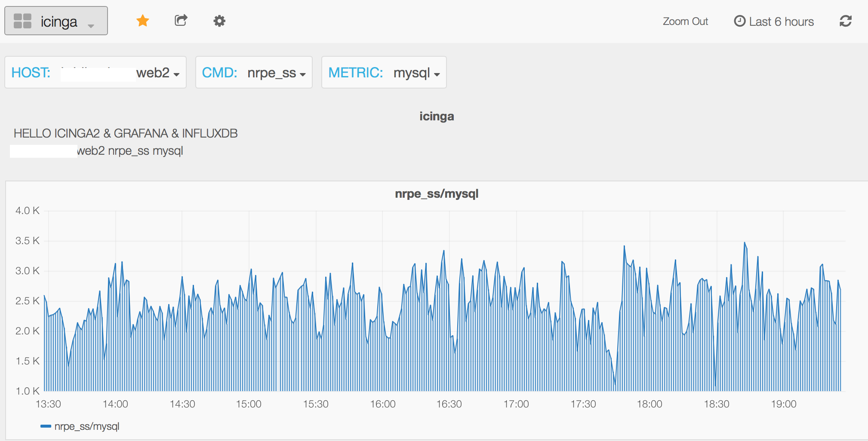This screenshot has width=868, height=441.
Task: Click the HOST label in blue
Action: tap(30, 72)
